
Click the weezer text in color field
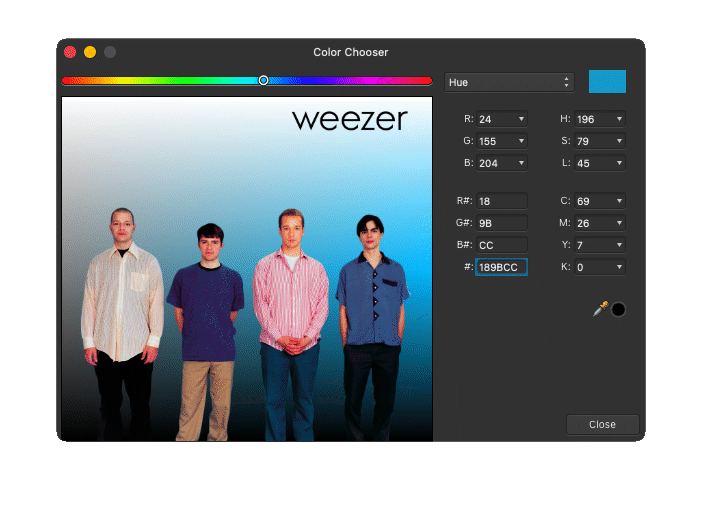pyautogui.click(x=350, y=120)
